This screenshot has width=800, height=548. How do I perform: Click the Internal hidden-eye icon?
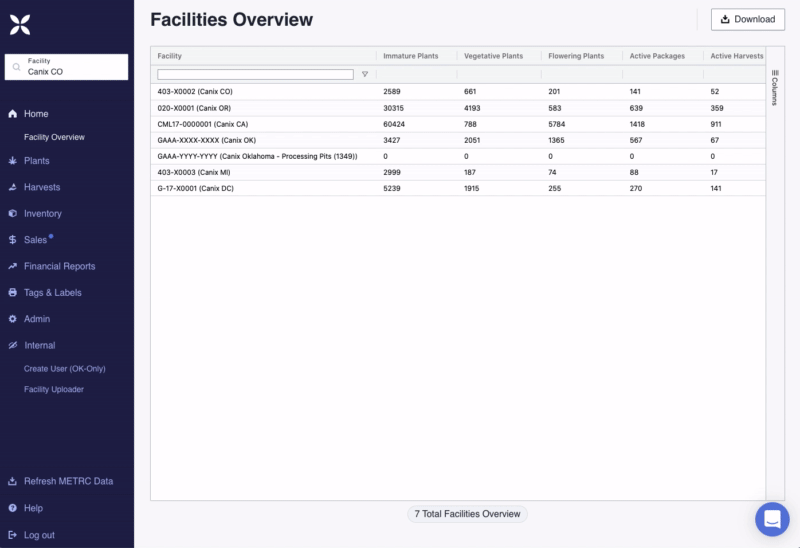(x=13, y=345)
